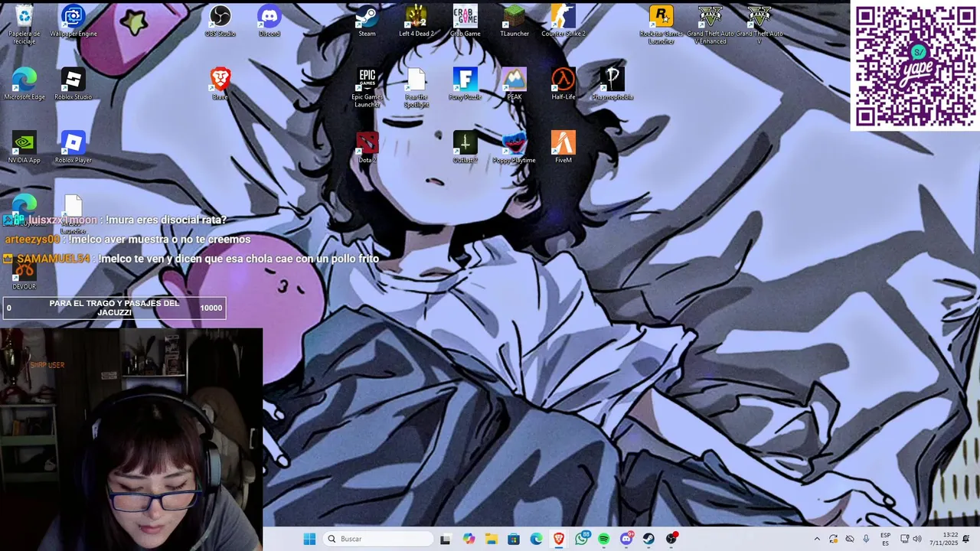
Task: Launch Roblox Player from the desktop
Action: 73,147
